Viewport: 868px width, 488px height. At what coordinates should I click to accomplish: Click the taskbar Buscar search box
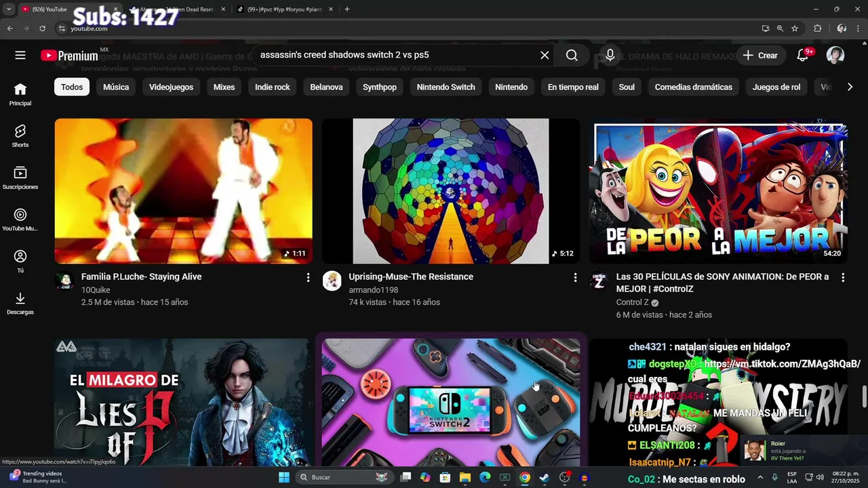346,477
